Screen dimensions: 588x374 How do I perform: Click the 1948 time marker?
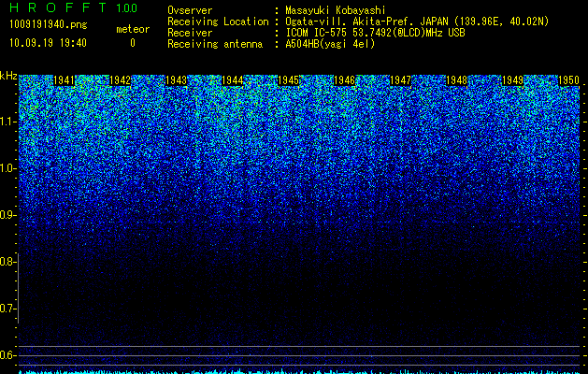[x=456, y=80]
